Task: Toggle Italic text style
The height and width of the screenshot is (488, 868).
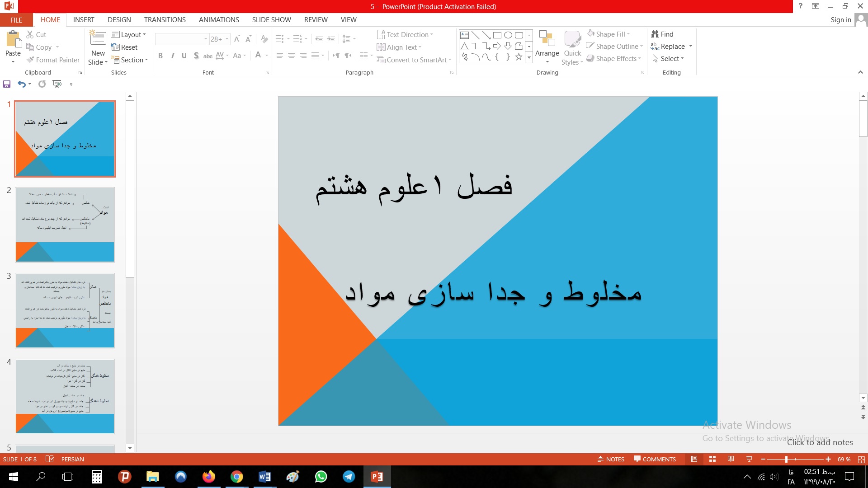Action: tap(172, 56)
